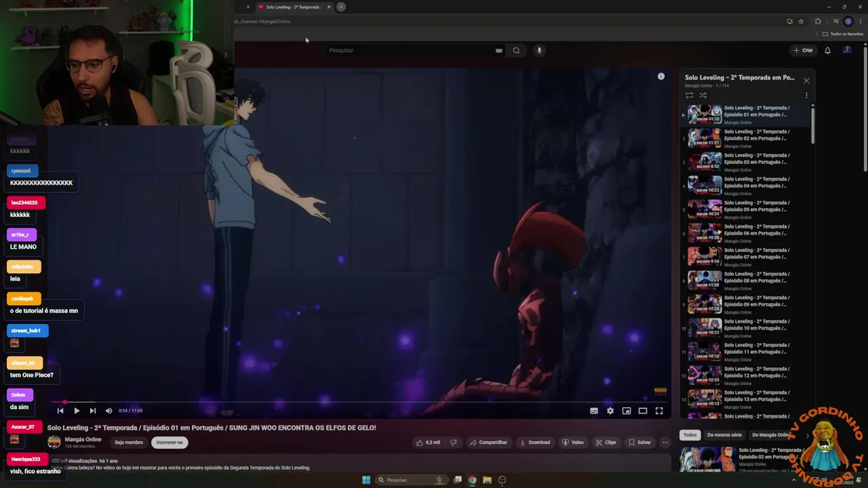
Task: Open Chrome from the taskbar
Action: tap(472, 480)
